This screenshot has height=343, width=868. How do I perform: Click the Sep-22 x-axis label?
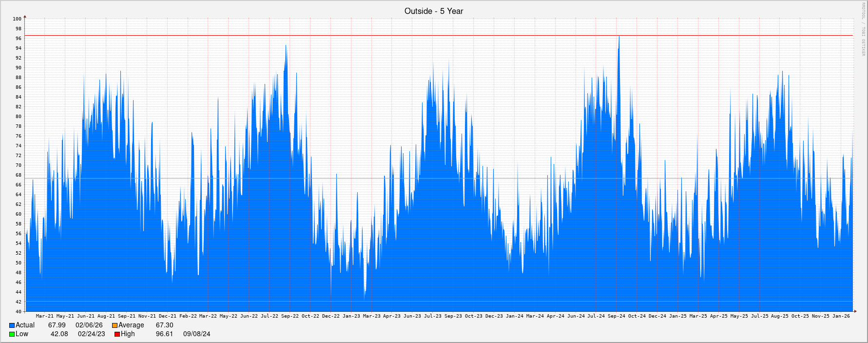[x=290, y=316]
